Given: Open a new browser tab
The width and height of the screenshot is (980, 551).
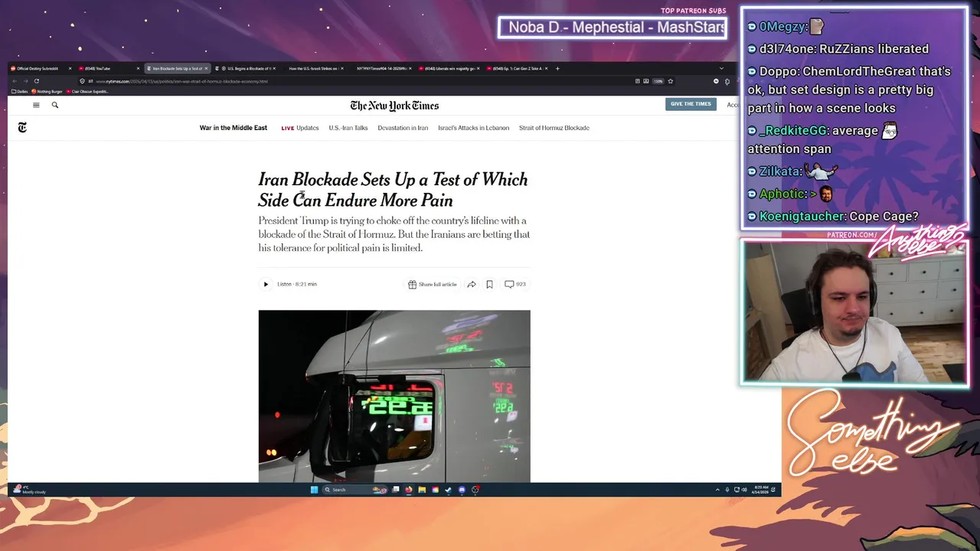Looking at the screenshot, I should click(x=557, y=69).
